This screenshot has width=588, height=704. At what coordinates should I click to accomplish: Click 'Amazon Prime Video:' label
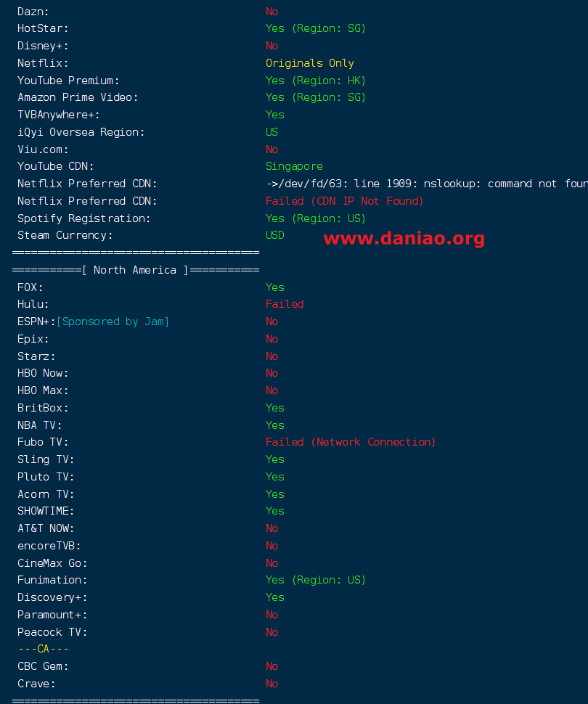(78, 97)
